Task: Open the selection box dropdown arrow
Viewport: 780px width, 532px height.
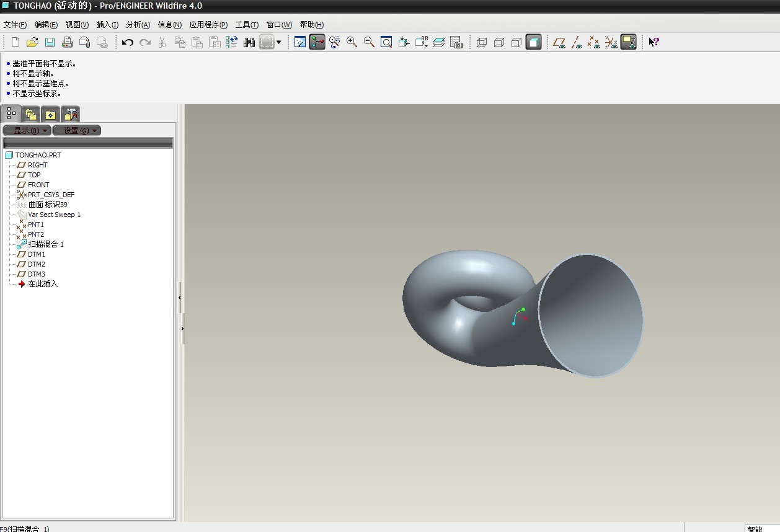Action: (278, 42)
